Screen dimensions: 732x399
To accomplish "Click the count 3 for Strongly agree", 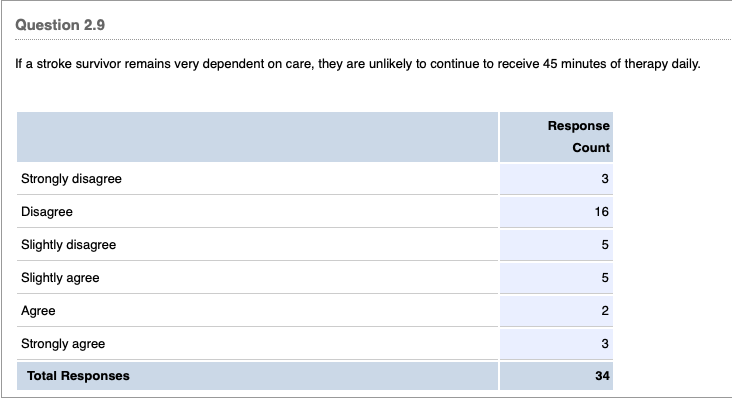I will pos(605,344).
